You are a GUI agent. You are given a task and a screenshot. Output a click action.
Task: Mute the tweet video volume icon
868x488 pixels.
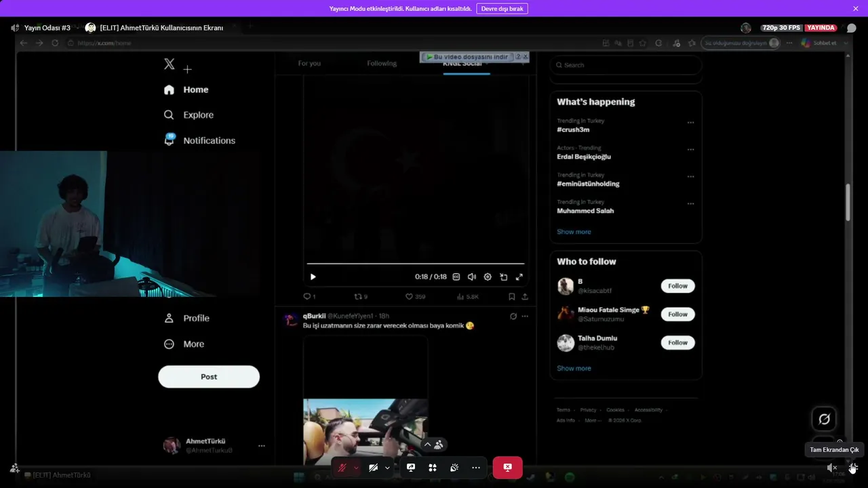(x=472, y=277)
